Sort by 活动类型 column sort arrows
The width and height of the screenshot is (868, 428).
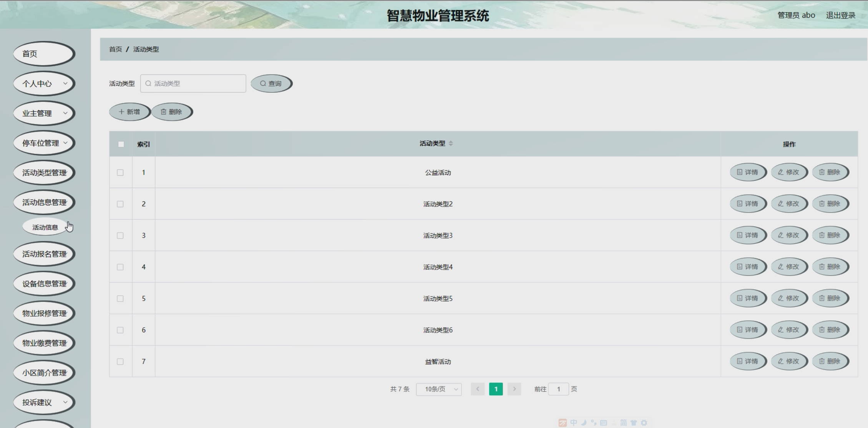point(451,143)
